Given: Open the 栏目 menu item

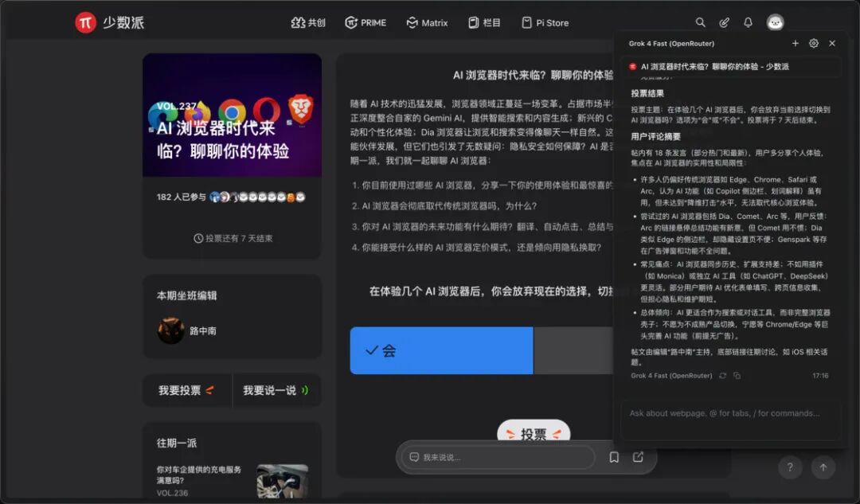Looking at the screenshot, I should pyautogui.click(x=484, y=22).
